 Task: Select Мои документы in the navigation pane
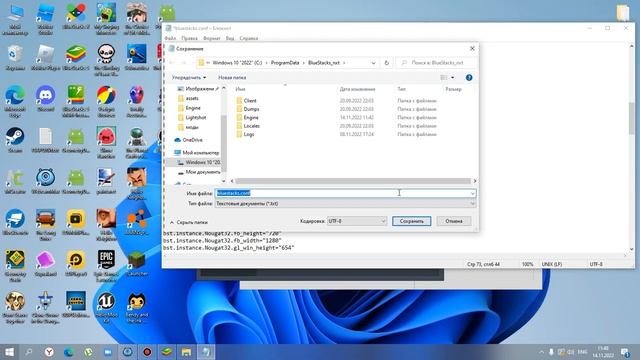[202, 172]
